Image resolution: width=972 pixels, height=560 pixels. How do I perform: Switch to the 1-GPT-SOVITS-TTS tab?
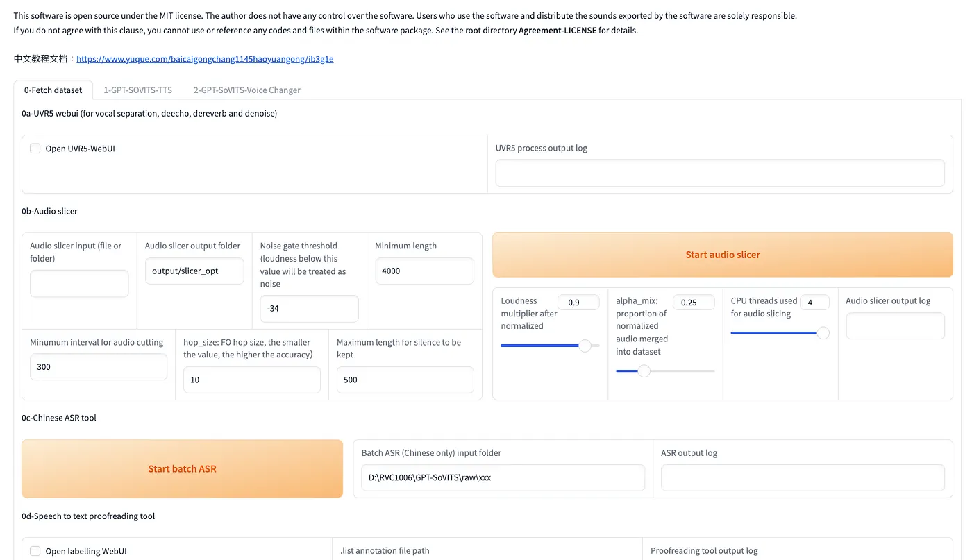[x=137, y=90]
